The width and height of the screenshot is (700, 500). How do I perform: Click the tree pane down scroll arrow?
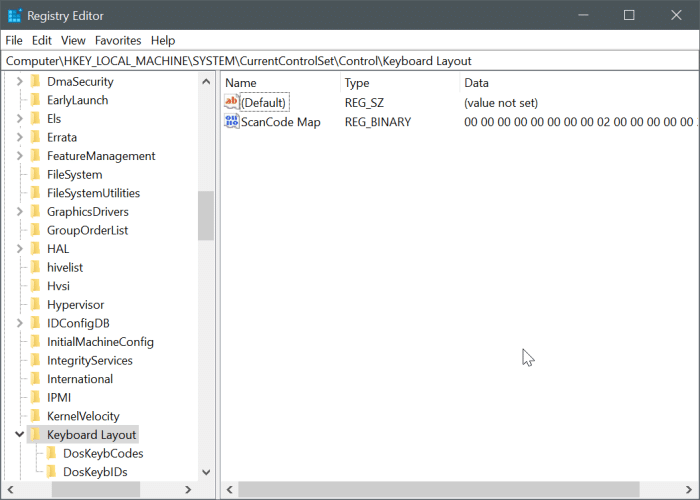[x=206, y=472]
